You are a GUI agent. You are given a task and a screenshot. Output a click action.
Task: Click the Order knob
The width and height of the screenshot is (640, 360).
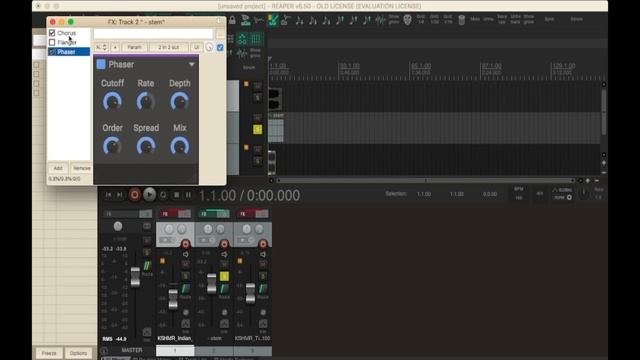pos(112,146)
